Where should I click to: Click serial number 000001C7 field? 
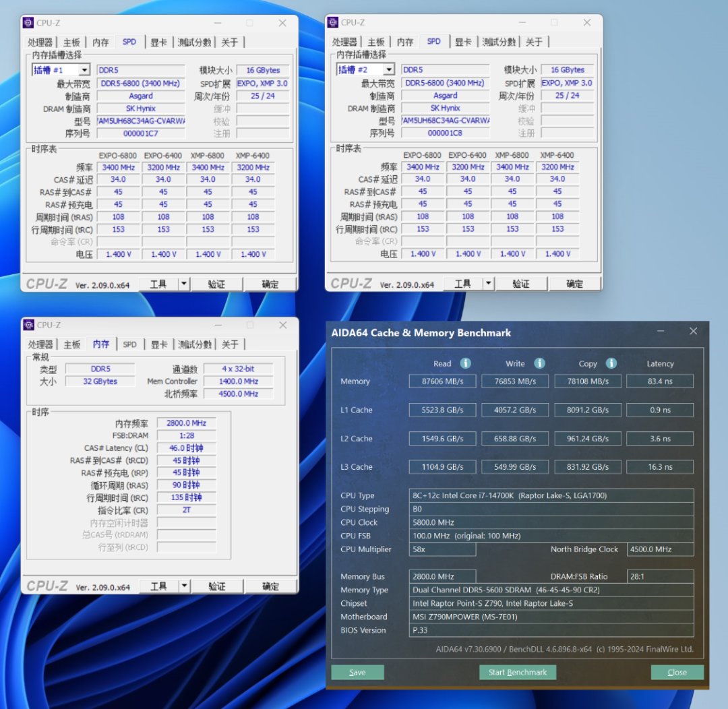tap(141, 133)
